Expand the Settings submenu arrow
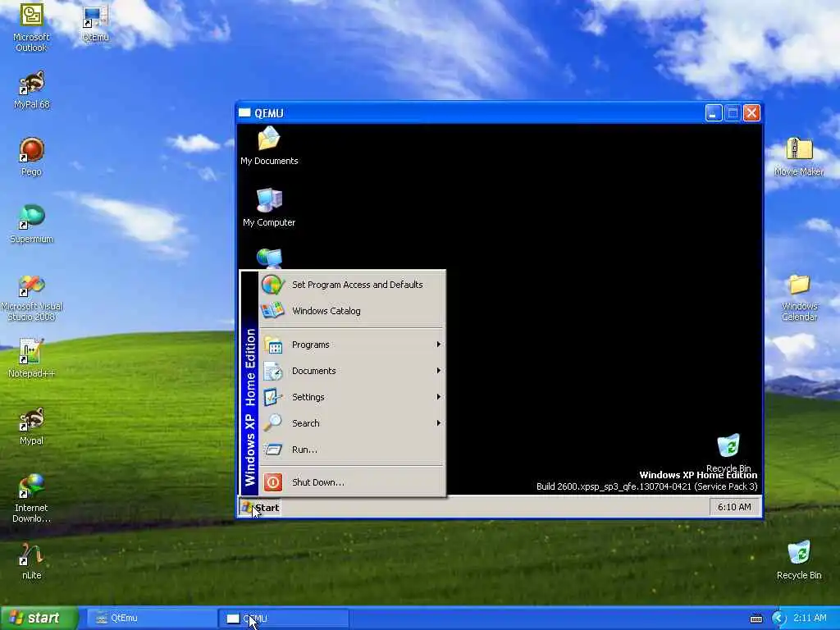Image resolution: width=840 pixels, height=630 pixels. (438, 397)
